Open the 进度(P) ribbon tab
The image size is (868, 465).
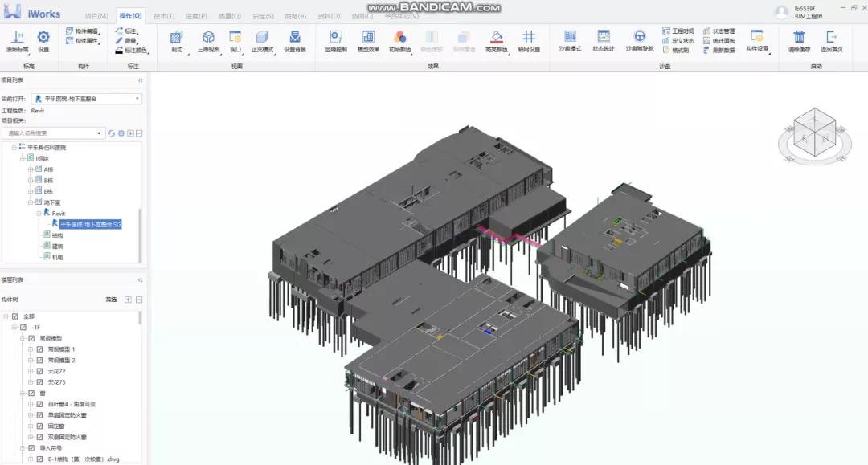coord(196,16)
